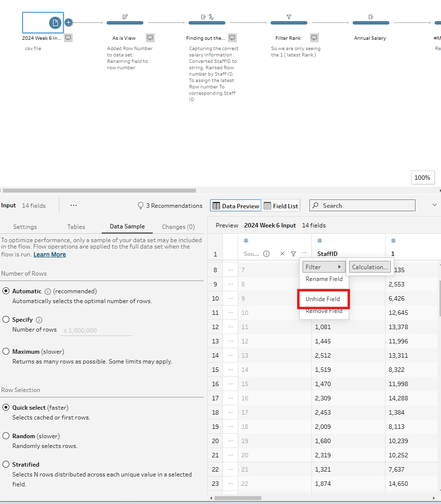This screenshot has height=504, width=441.
Task: Switch to the Settings tab
Action: coord(25,227)
